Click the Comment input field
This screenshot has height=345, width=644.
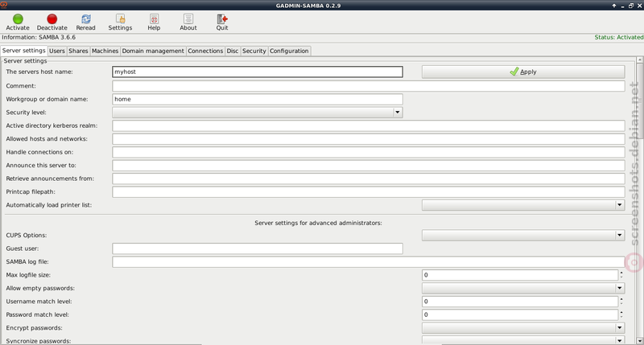pyautogui.click(x=369, y=86)
